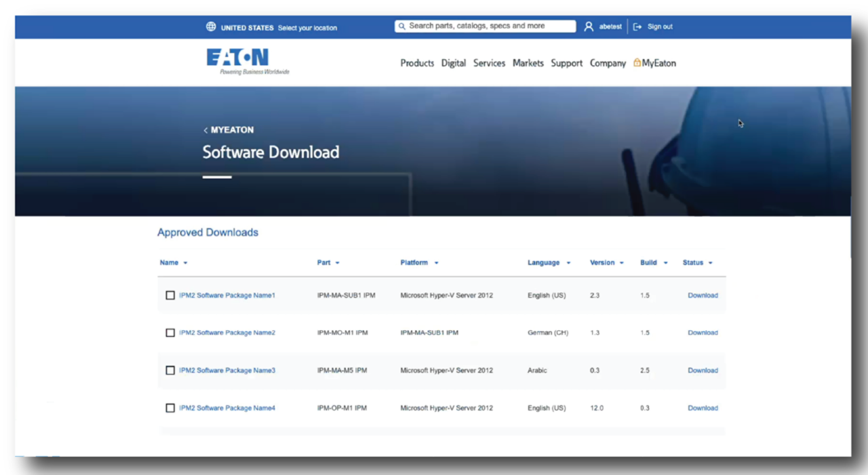This screenshot has height=475, width=868.
Task: Click the sign out arrow icon
Action: click(x=637, y=26)
